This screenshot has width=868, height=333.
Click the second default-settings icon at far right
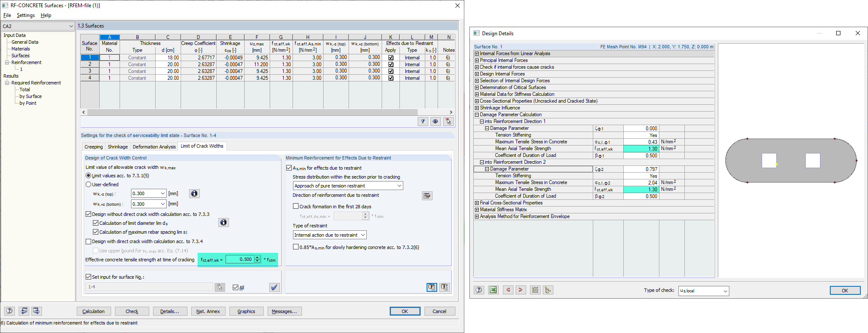(x=444, y=287)
